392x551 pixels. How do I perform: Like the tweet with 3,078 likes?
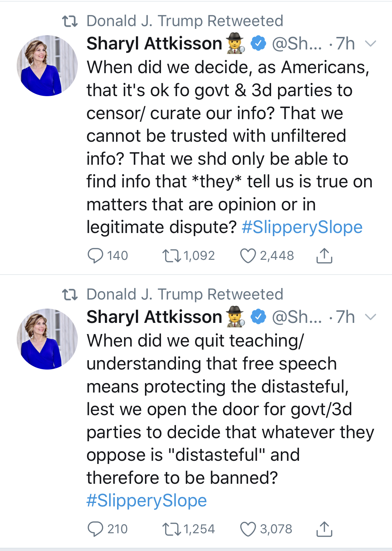pos(248,529)
